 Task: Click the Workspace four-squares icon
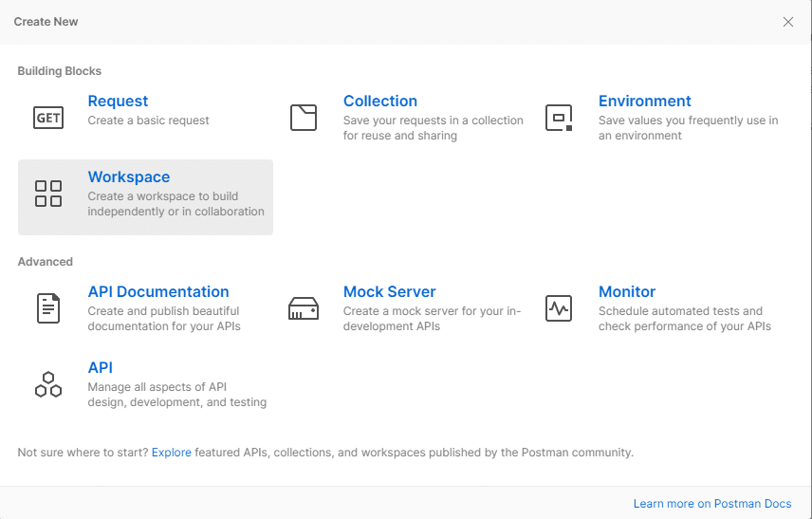click(x=48, y=194)
